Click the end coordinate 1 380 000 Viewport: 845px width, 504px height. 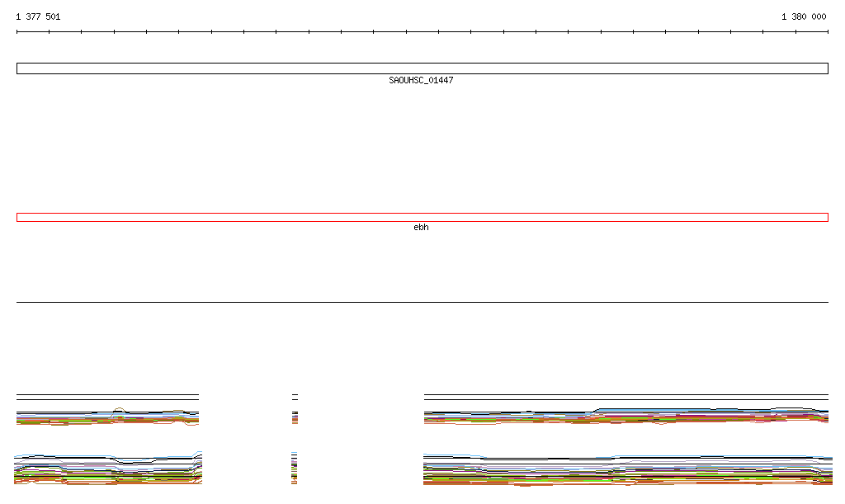click(x=804, y=16)
